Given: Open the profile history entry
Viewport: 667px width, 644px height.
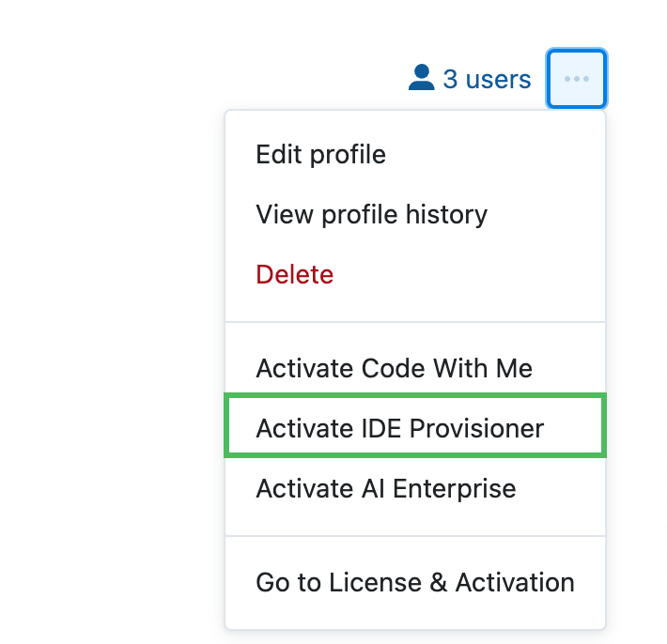Looking at the screenshot, I should click(371, 214).
